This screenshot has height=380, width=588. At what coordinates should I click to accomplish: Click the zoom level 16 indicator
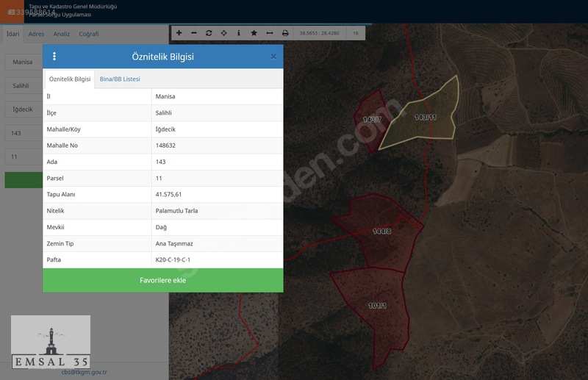point(356,33)
